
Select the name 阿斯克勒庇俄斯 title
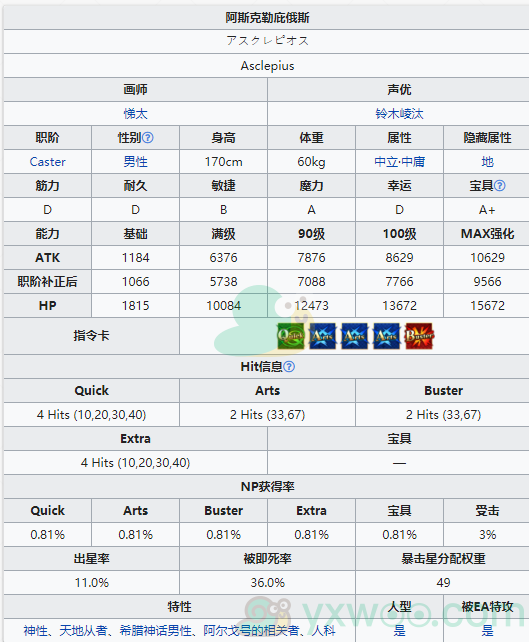click(x=267, y=18)
